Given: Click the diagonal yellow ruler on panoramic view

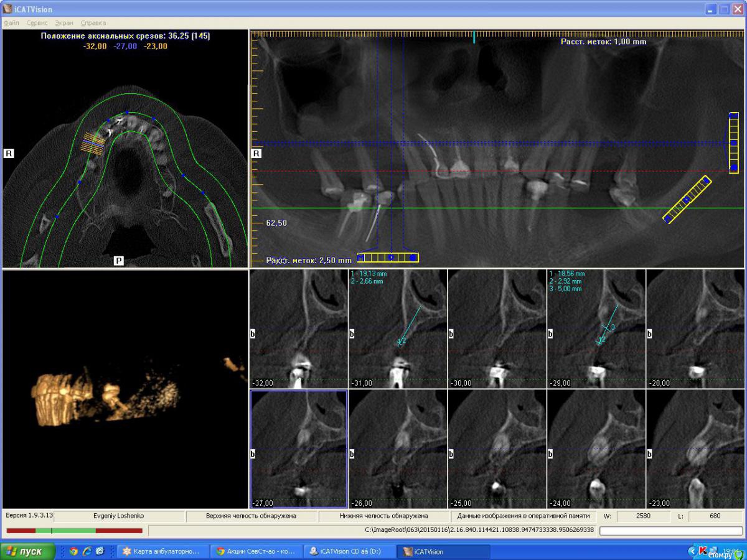Looking at the screenshot, I should coord(687,200).
